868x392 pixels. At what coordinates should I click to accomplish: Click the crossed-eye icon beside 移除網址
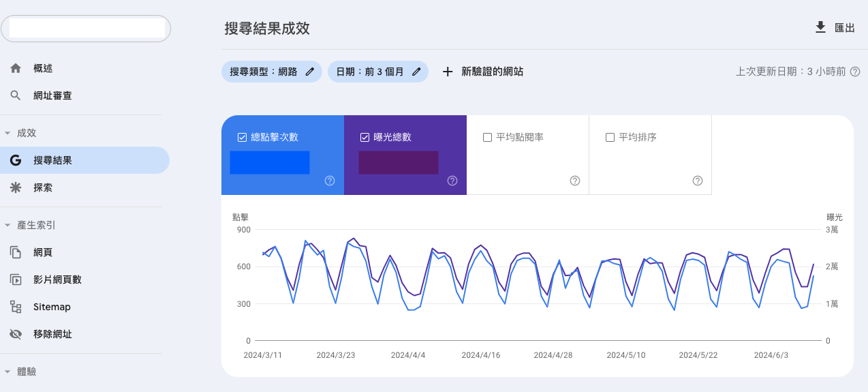(16, 334)
